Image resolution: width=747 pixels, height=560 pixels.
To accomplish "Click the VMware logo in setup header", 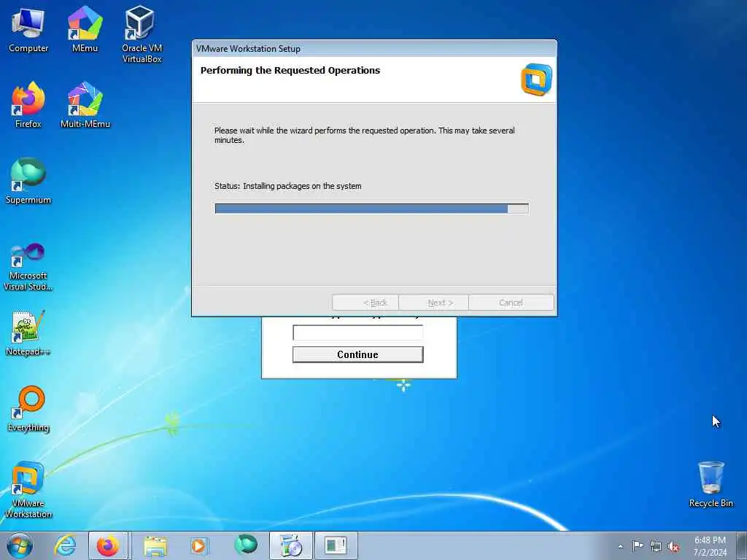I will (x=536, y=79).
